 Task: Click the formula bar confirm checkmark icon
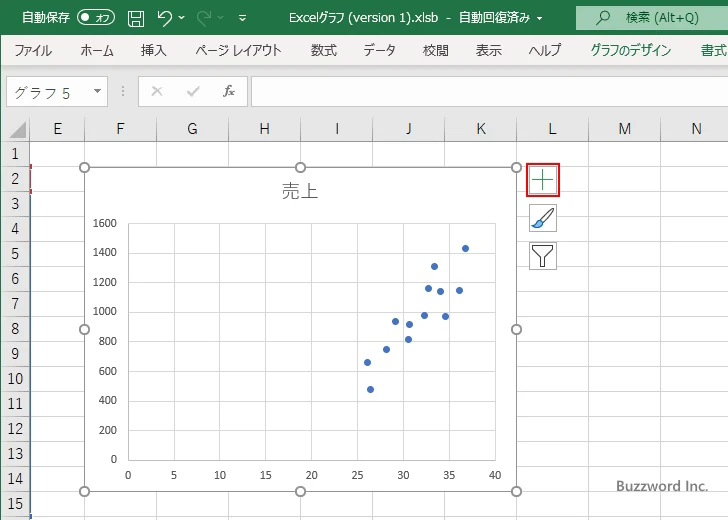tap(193, 91)
